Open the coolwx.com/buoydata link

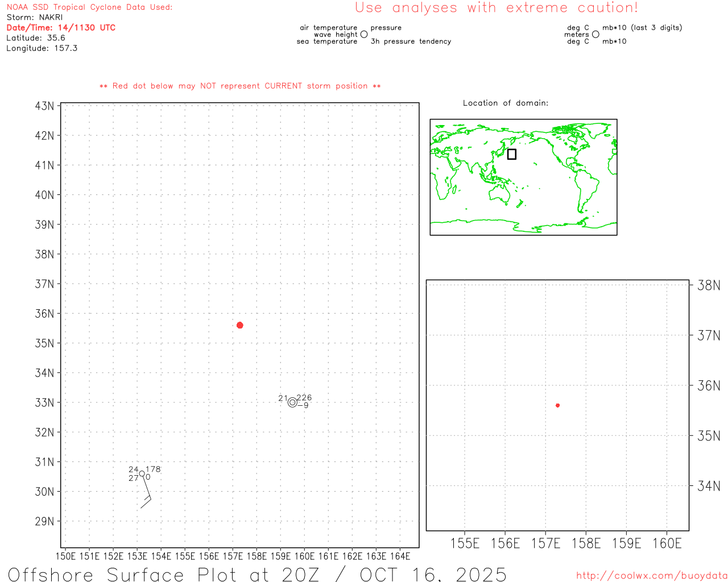tap(652, 576)
